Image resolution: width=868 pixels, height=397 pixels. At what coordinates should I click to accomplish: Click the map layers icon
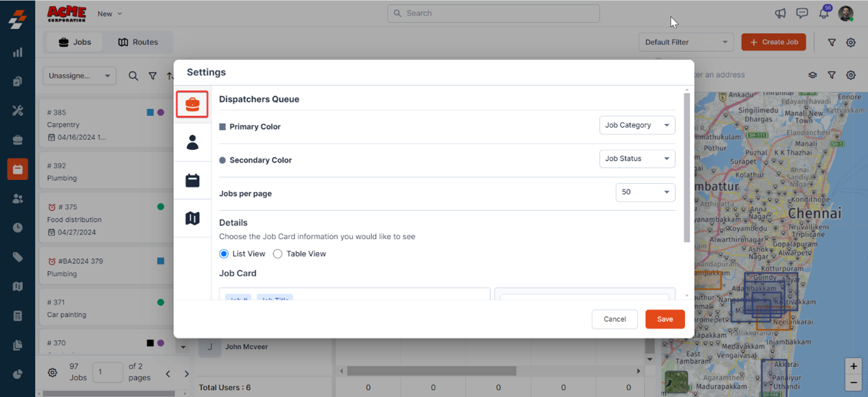point(813,75)
